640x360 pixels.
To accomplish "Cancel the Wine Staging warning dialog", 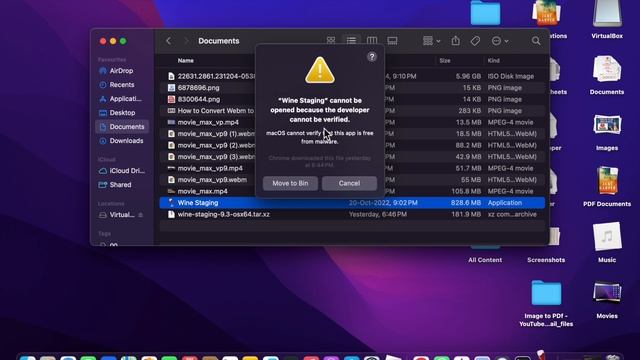I will coord(349,183).
